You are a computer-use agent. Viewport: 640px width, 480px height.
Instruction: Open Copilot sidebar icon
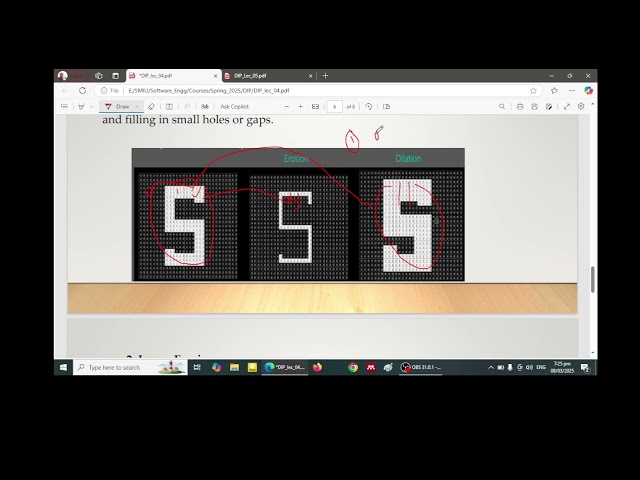pos(588,91)
